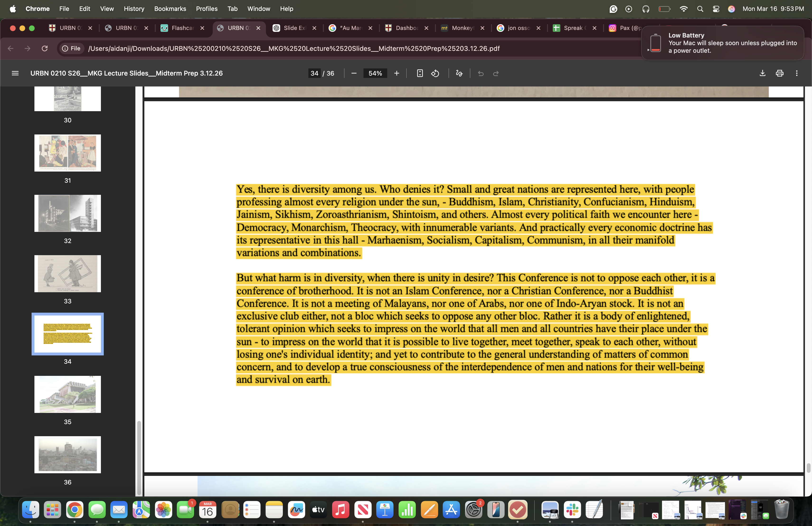This screenshot has width=812, height=526.
Task: Reload the current page
Action: click(45, 48)
